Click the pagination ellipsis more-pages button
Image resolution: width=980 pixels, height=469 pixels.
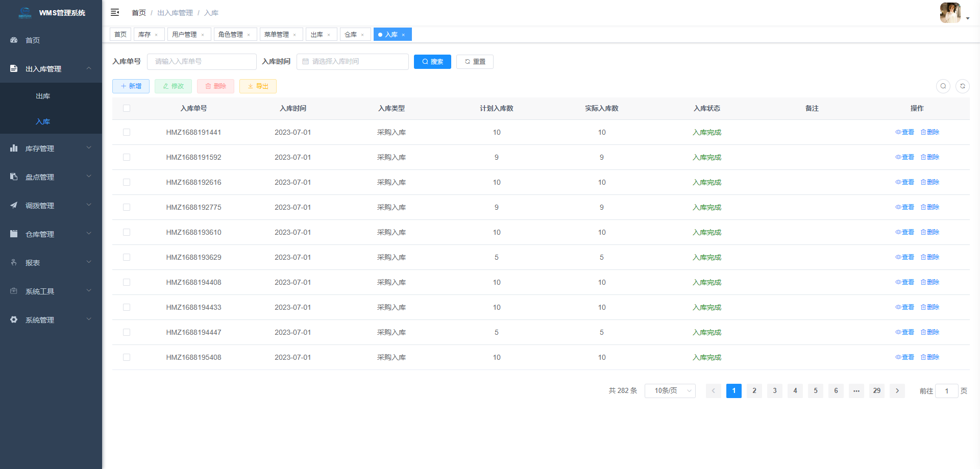click(856, 391)
